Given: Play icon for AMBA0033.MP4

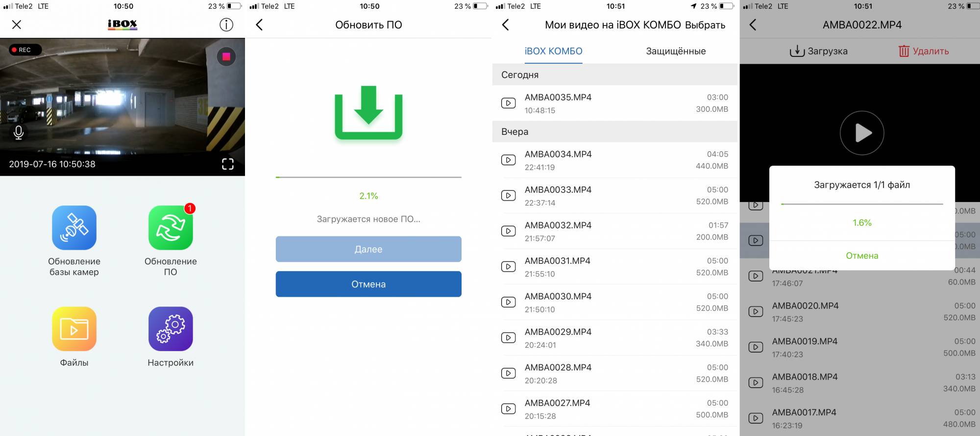Looking at the screenshot, I should (508, 195).
